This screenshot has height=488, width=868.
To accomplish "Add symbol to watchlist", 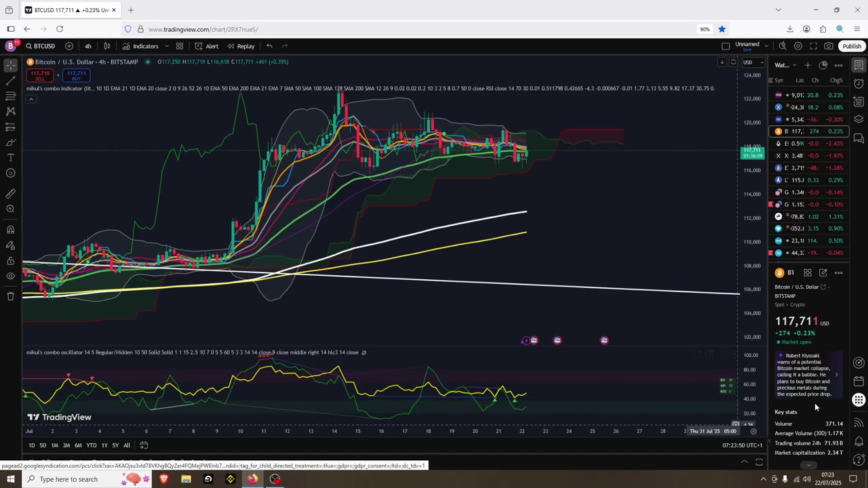I will (808, 65).
